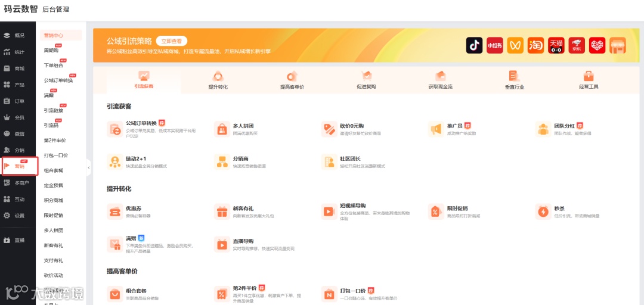Click the Douyin platform icon in banner
The height and width of the screenshot is (305, 644).
tap(475, 45)
